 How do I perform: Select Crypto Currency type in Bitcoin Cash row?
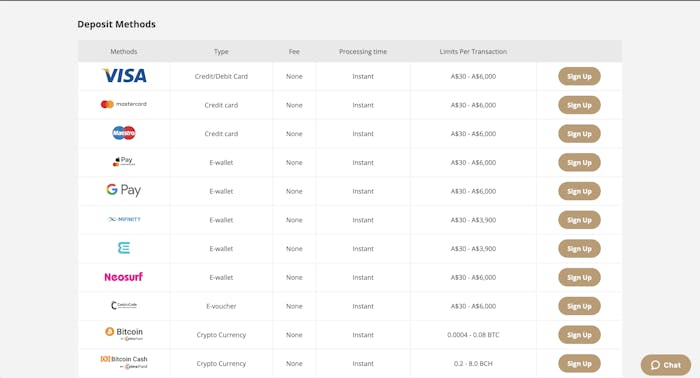pos(221,363)
